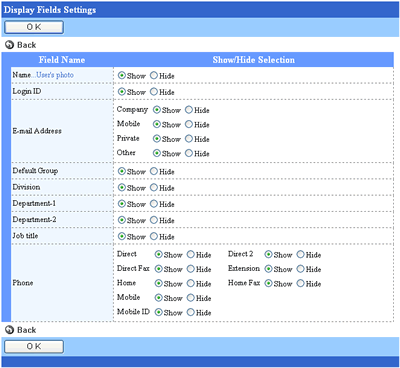Select Hide for Direct phone
The image size is (400, 368).
point(190,254)
